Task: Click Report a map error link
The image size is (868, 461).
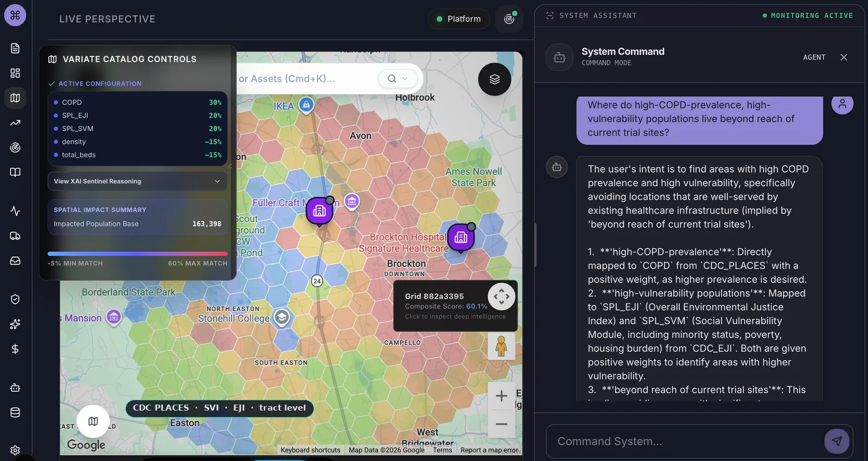Action: (x=489, y=450)
